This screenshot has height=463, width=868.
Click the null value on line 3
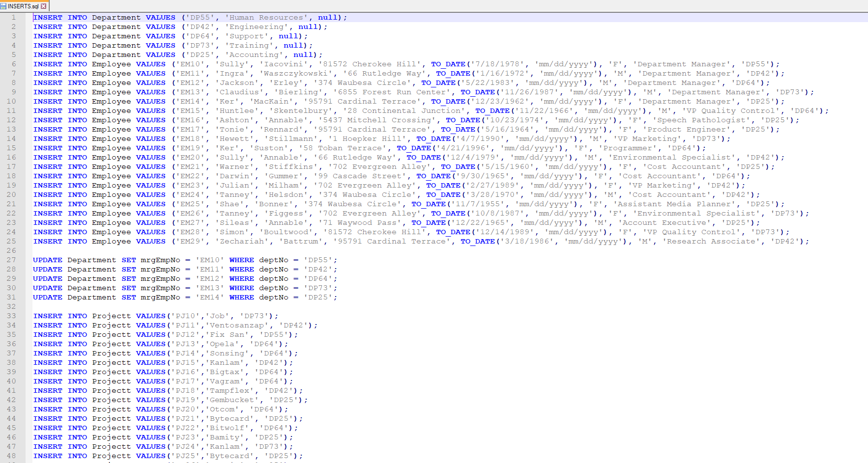(x=287, y=36)
